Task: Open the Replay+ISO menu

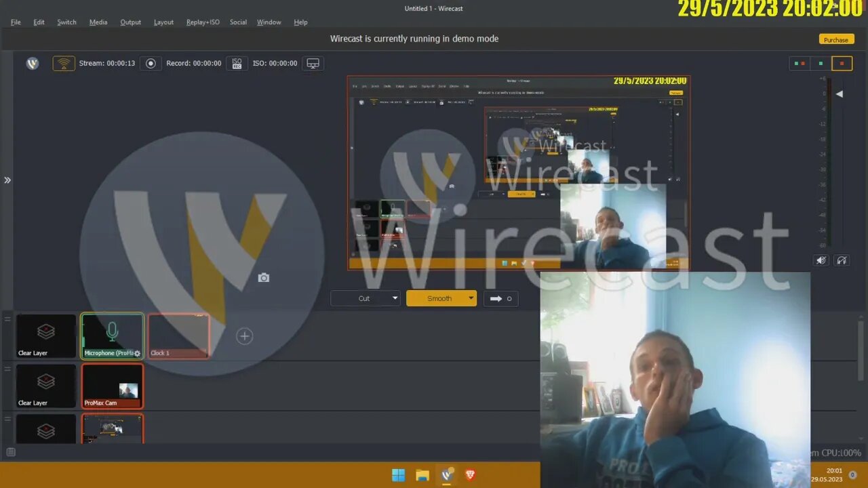Action: point(203,22)
